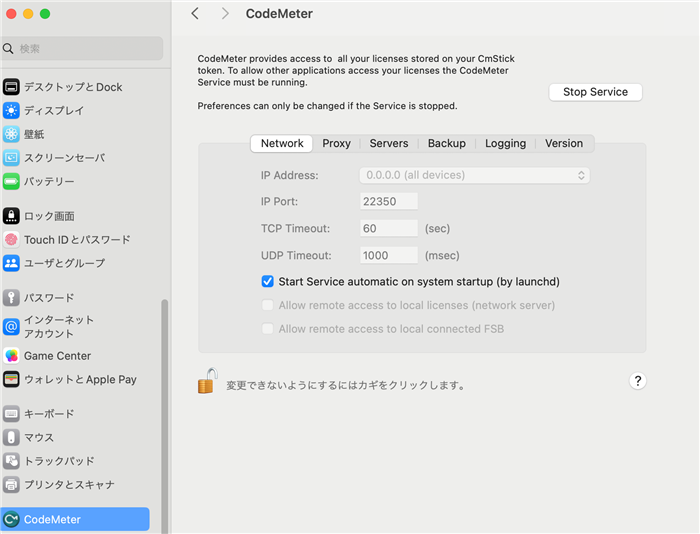
Task: Go forward with the right chevron
Action: click(225, 13)
